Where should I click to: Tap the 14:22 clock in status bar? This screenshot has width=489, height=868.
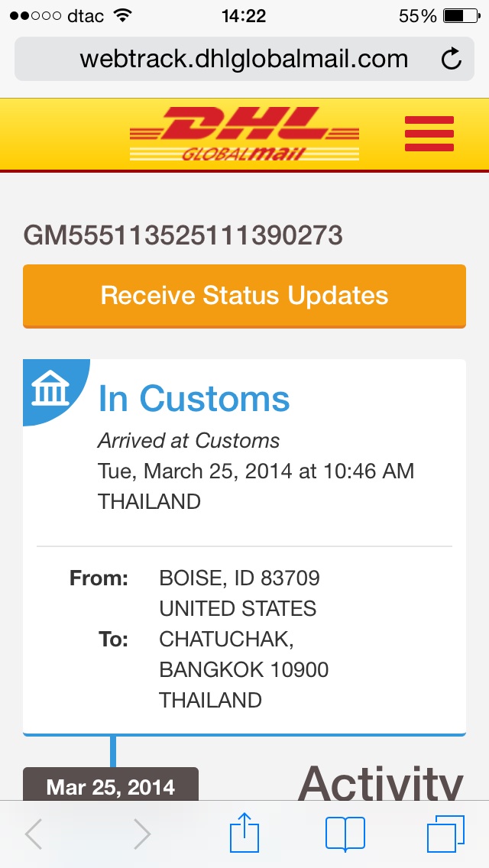pyautogui.click(x=244, y=16)
